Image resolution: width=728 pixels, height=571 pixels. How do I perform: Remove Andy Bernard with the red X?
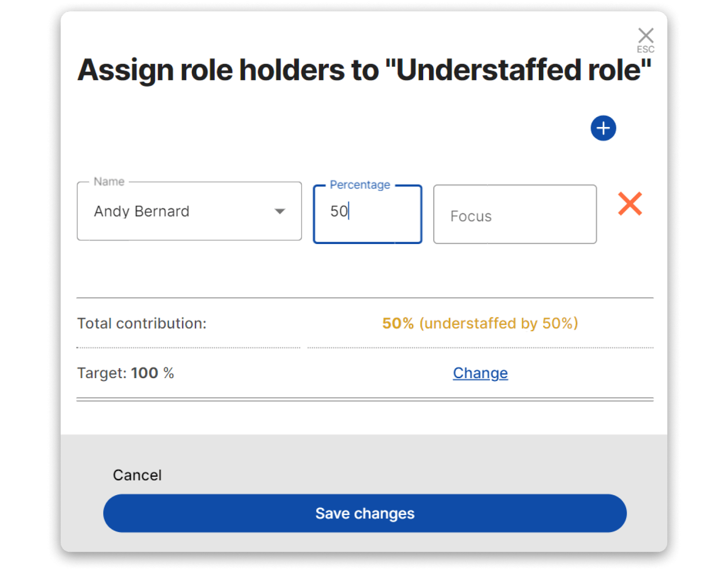pyautogui.click(x=630, y=204)
